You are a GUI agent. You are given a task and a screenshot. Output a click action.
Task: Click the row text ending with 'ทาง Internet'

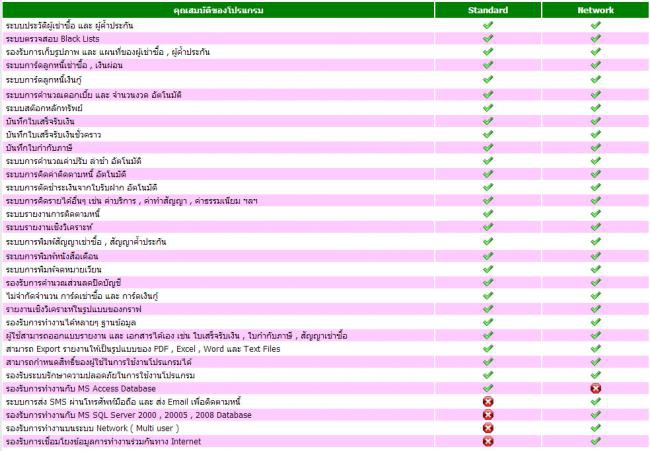coord(103,441)
